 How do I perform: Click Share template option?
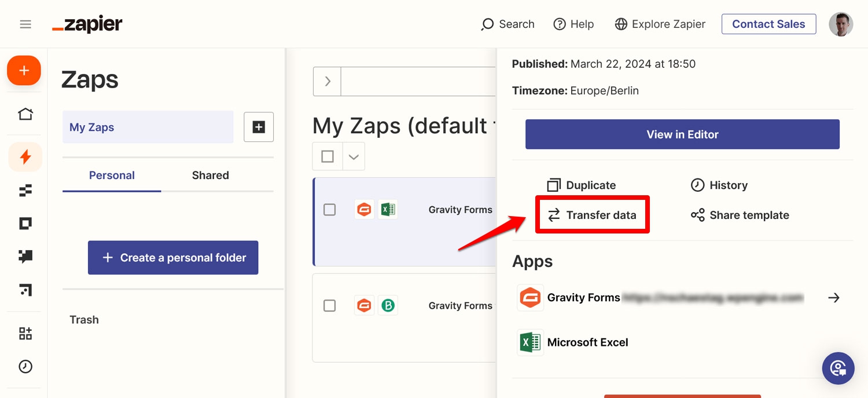click(x=740, y=215)
